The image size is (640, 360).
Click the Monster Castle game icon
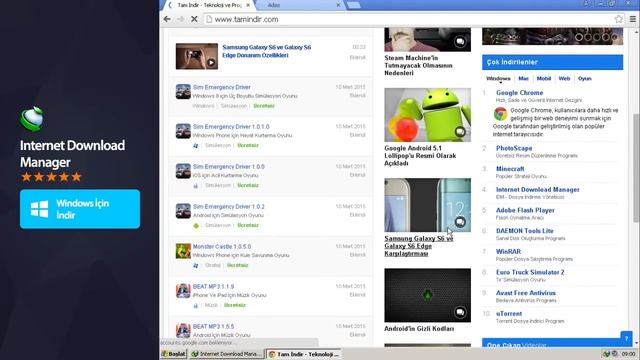tap(183, 251)
